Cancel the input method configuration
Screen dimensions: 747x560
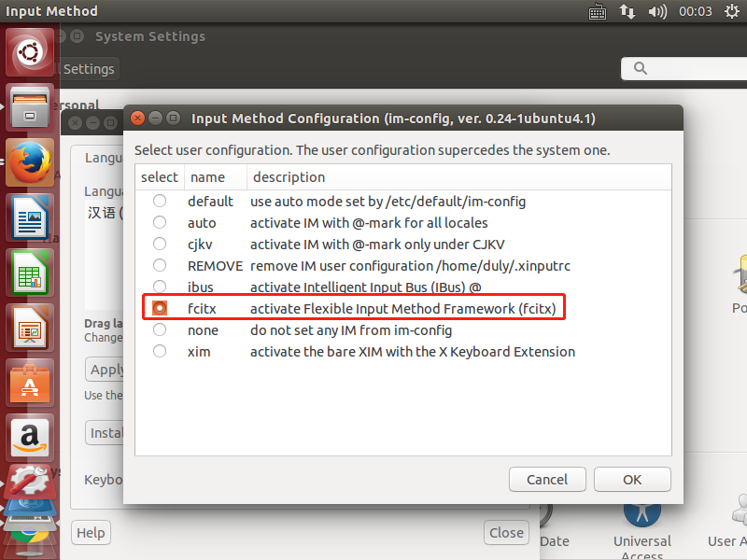point(547,479)
